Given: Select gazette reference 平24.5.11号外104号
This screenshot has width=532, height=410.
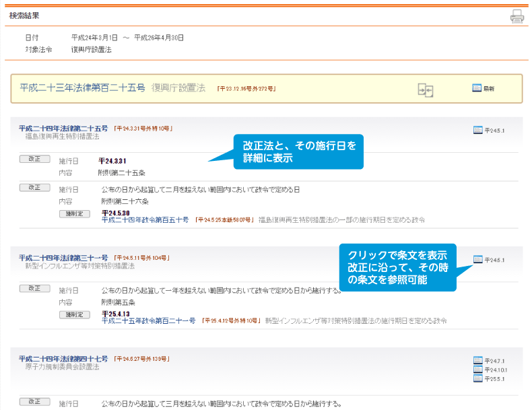Looking at the screenshot, I should [141, 258].
